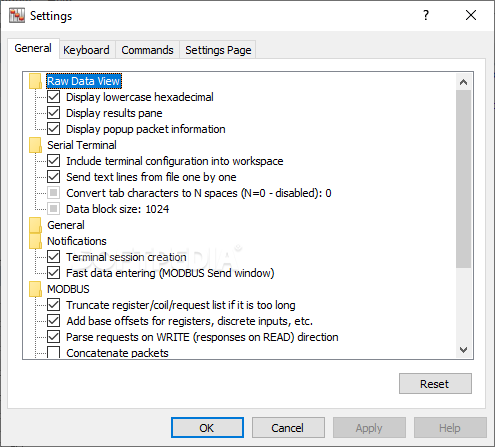Click the MODBUS folder icon

(35, 289)
